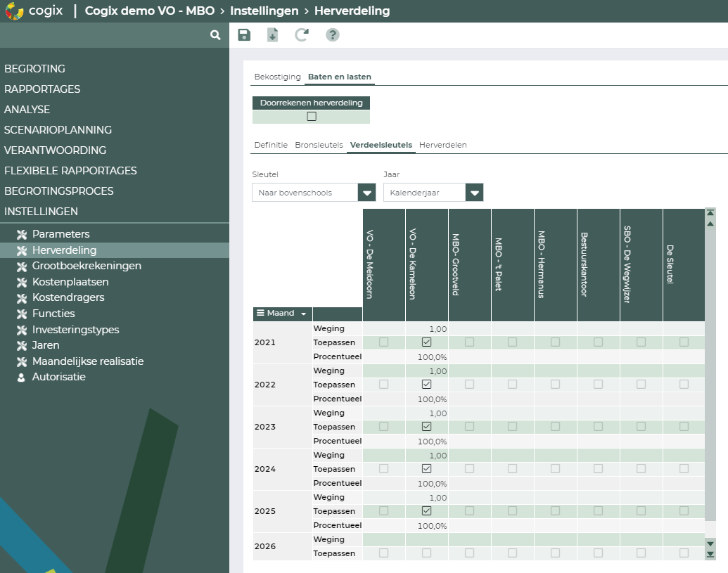Screen dimensions: 728x573
Task: Switch to the Bekostiging tab
Action: (x=278, y=77)
